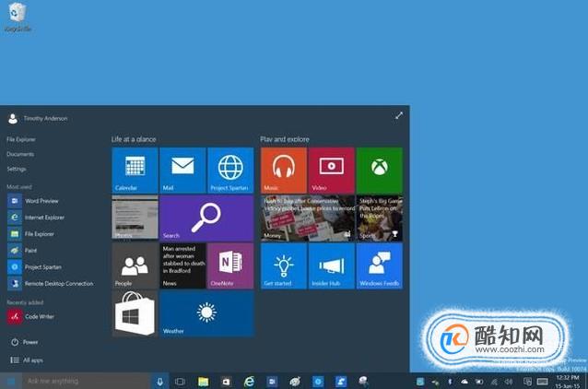The width and height of the screenshot is (588, 389).
Task: Open Word Preview from taskbar
Action: coord(272,382)
